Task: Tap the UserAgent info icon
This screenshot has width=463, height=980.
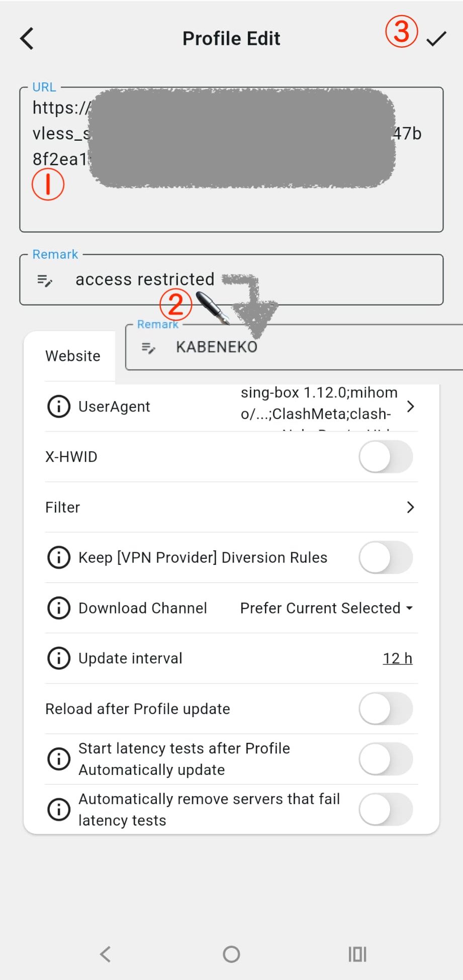Action: (59, 406)
